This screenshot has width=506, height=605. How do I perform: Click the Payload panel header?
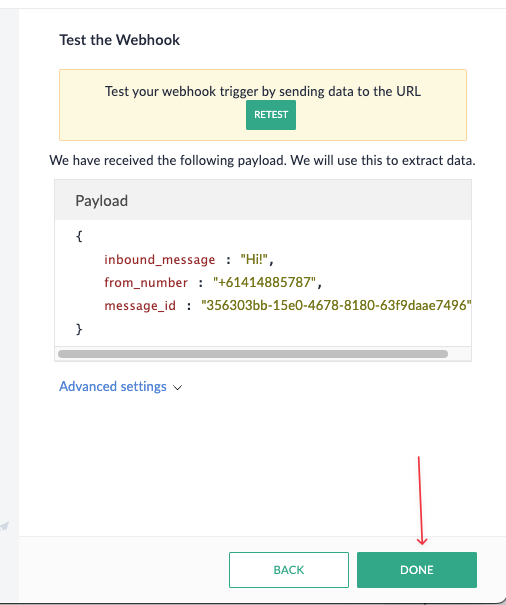[263, 200]
